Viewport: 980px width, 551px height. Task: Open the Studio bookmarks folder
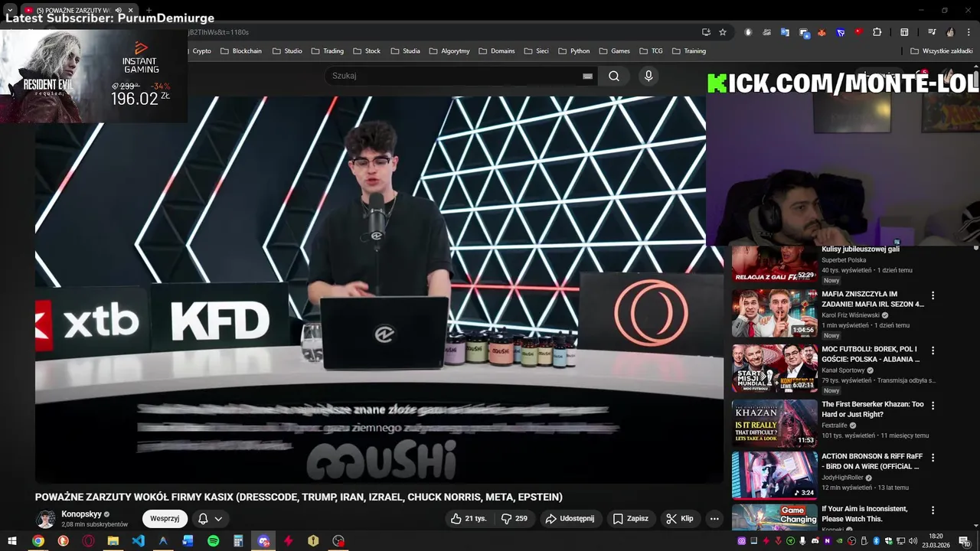point(287,51)
